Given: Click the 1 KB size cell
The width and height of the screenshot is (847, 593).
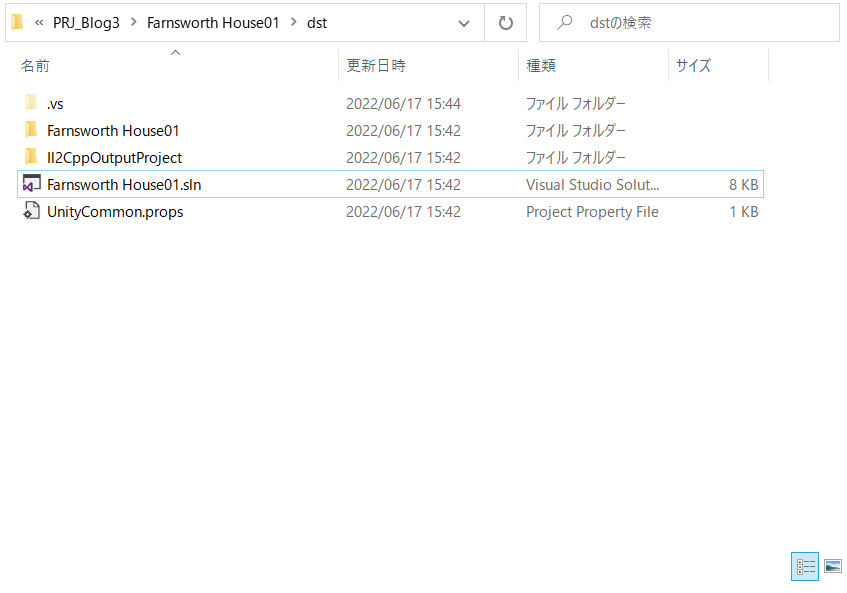Looking at the screenshot, I should click(x=744, y=212).
